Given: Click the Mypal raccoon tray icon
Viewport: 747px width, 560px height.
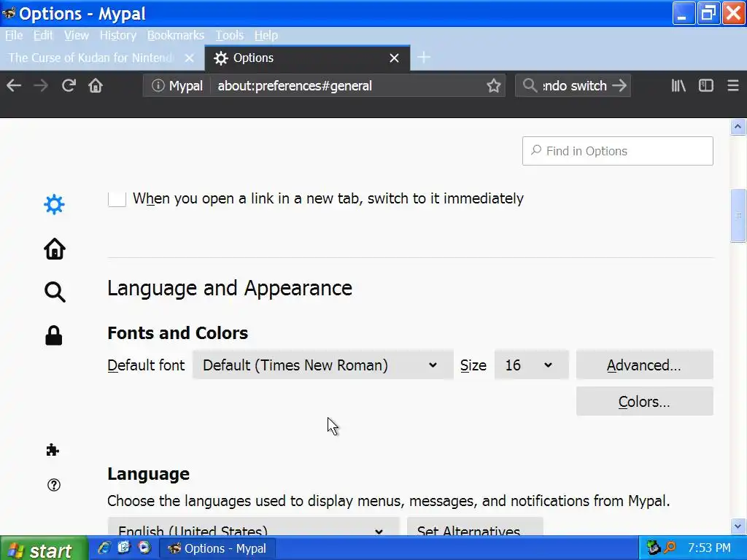Looking at the screenshot, I should click(x=653, y=548).
